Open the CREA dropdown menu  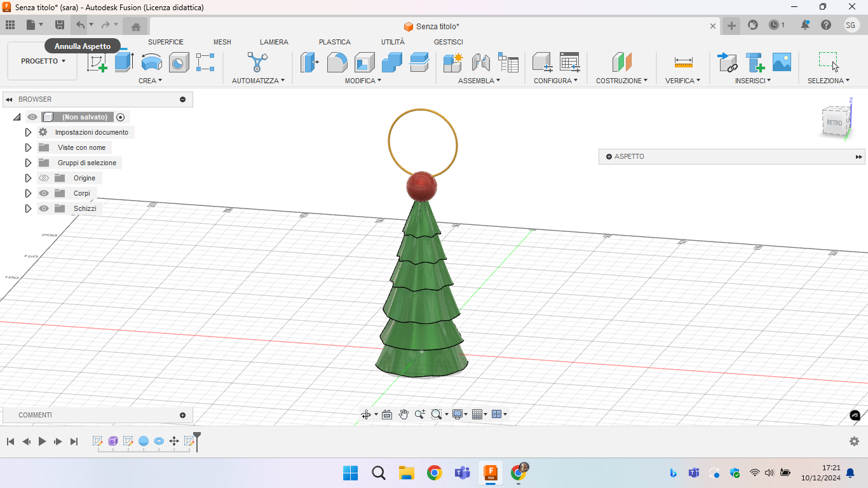pos(151,81)
